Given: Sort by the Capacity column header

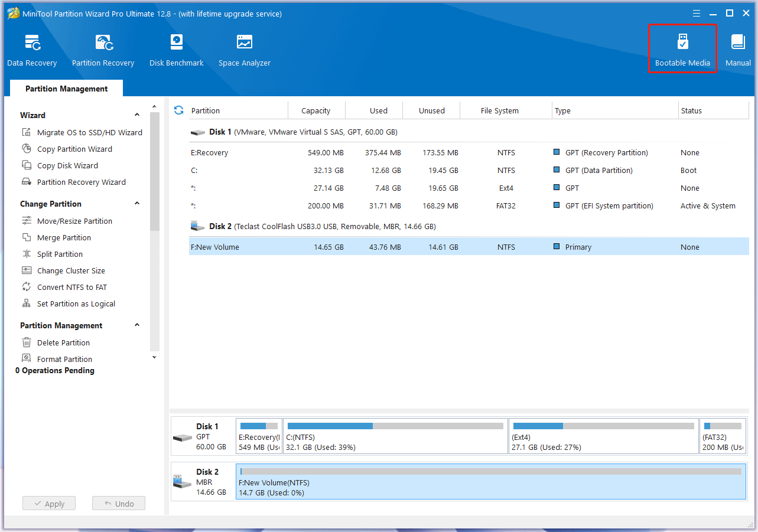Looking at the screenshot, I should (316, 110).
